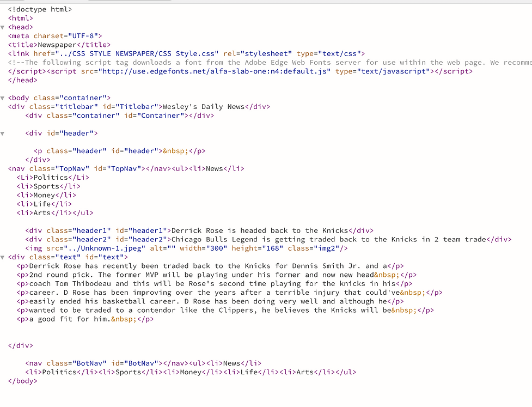Click the Arts item in the bottom nav
The image size is (532, 407).
click(302, 372)
